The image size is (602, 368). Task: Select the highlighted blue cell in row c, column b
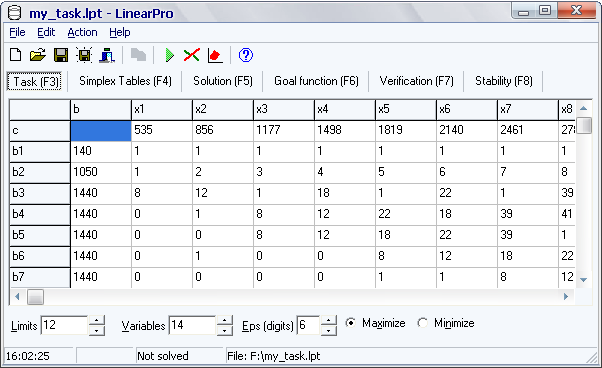[101, 130]
